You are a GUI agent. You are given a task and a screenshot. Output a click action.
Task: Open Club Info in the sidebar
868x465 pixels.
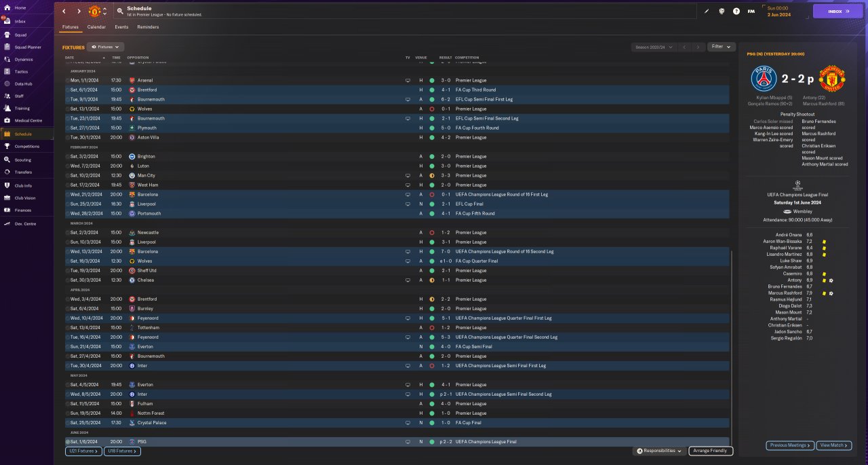(24, 185)
